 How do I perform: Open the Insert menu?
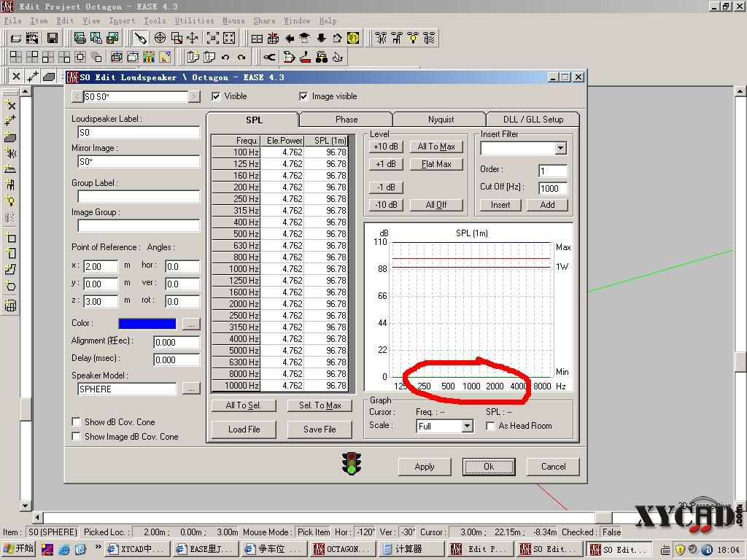coord(122,20)
